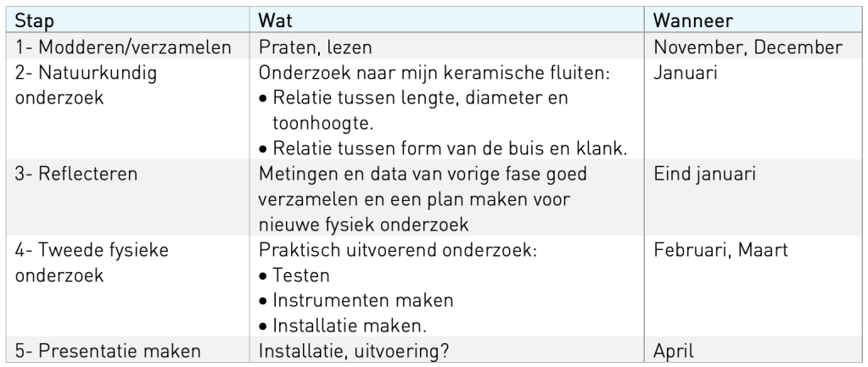Select the "November, December" cell

pos(747,48)
